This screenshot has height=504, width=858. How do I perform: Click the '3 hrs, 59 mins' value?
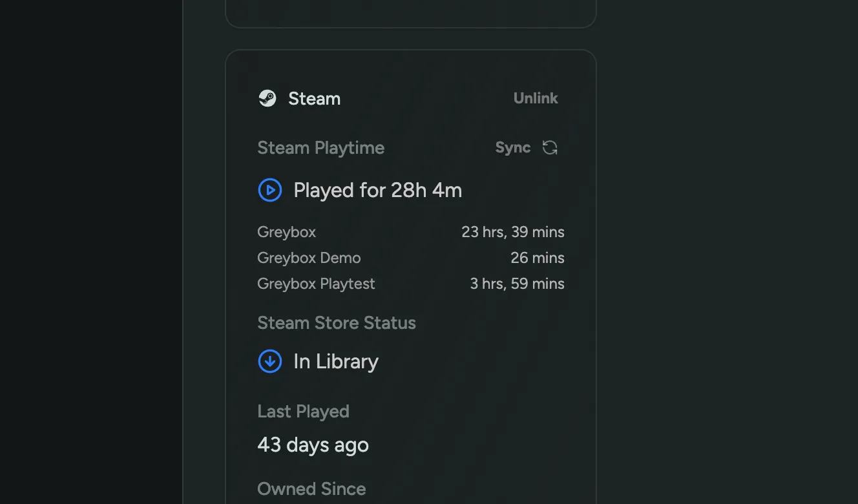(518, 284)
